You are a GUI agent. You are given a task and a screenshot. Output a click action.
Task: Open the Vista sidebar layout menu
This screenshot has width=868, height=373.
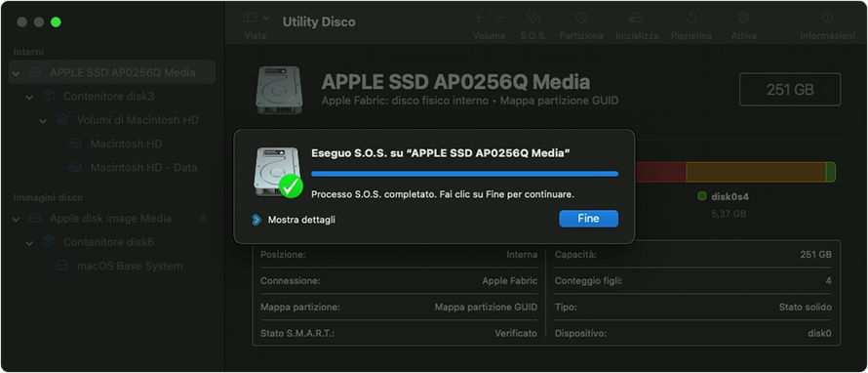[x=256, y=18]
